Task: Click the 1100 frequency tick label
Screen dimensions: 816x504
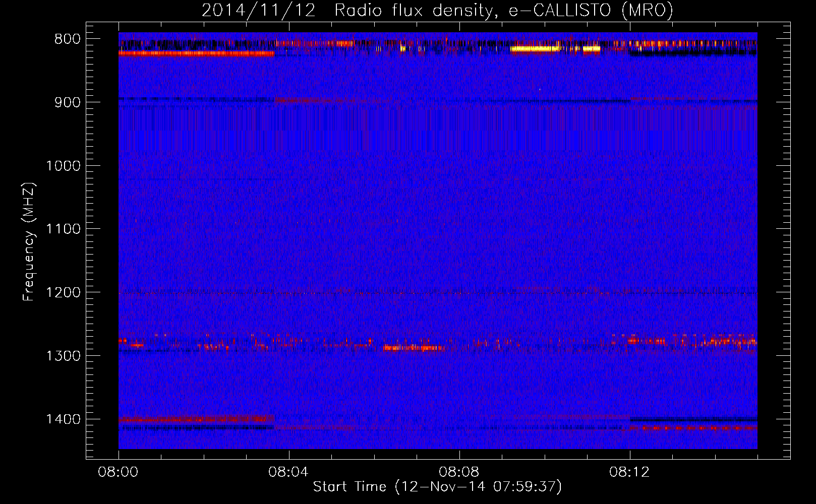Action: point(64,229)
